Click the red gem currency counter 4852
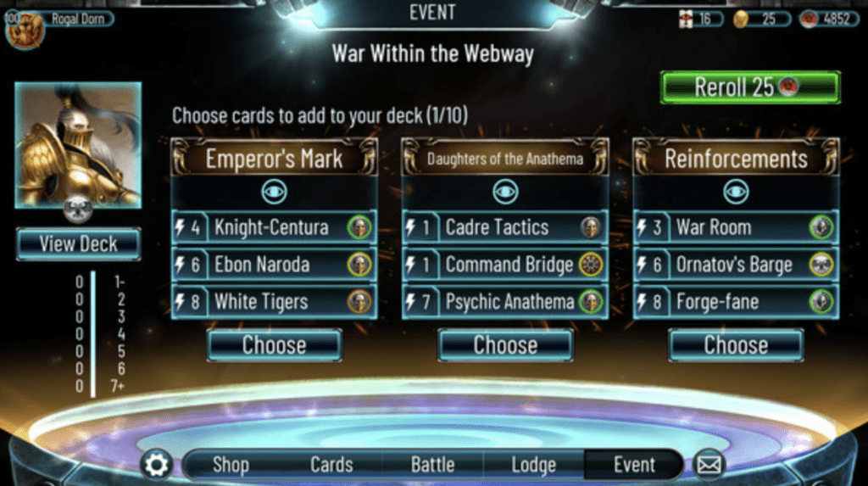Viewport: 868px width, 486px height. (x=829, y=20)
